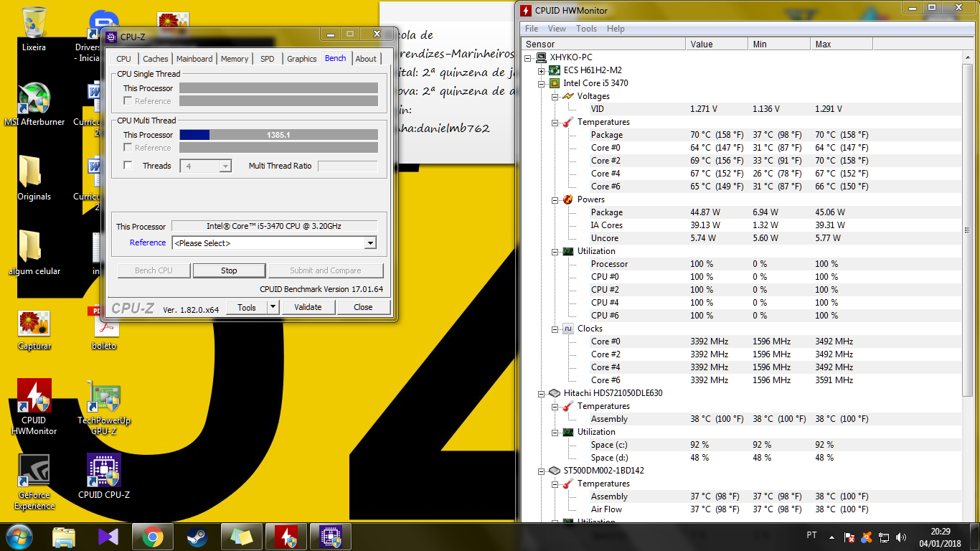
Task: Switch to Sticky Notes in the taskbar
Action: point(242,537)
